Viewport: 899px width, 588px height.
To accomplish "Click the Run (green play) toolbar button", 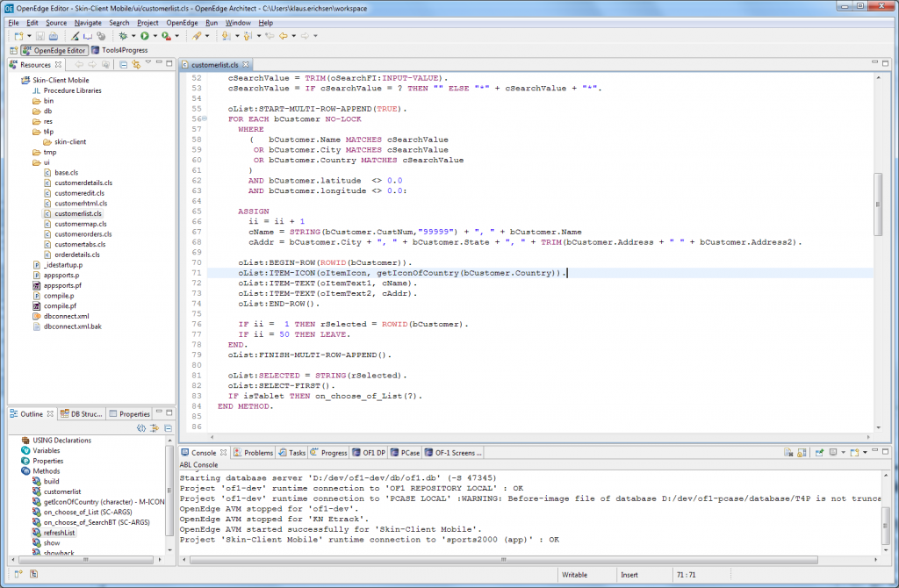I will 144,36.
